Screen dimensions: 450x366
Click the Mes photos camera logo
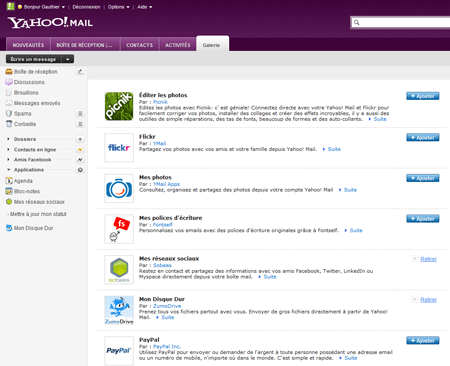(x=119, y=188)
